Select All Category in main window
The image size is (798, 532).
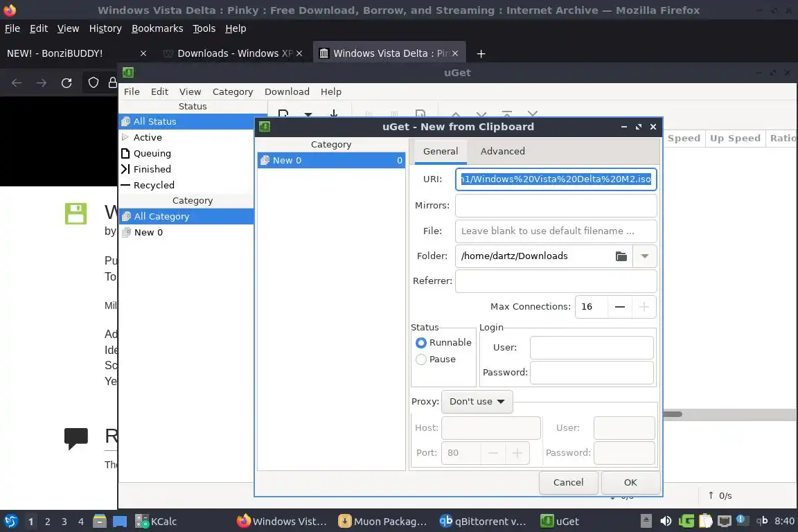point(186,216)
